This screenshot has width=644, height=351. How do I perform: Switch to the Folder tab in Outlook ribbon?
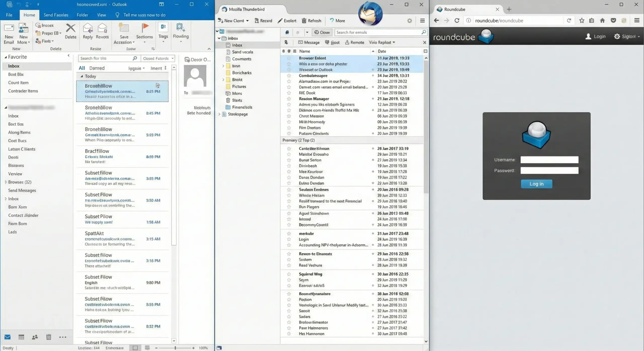click(83, 15)
